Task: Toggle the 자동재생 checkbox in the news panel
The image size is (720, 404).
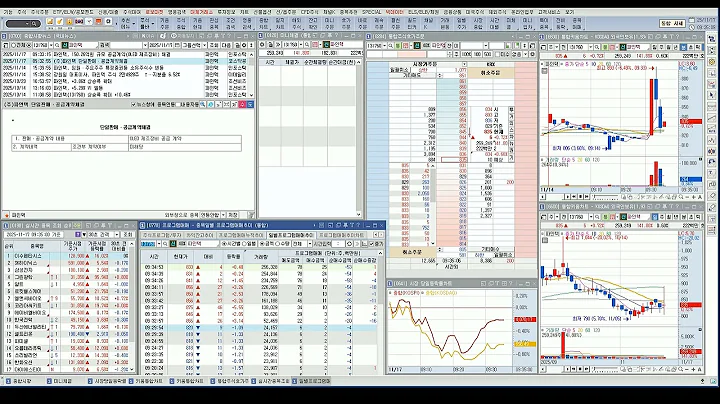Action: (x=178, y=104)
